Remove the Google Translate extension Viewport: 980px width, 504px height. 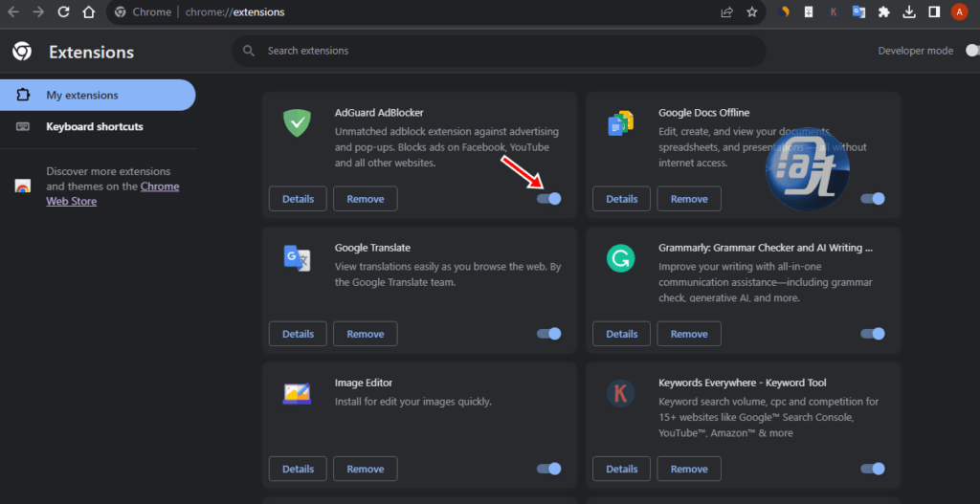(x=365, y=334)
